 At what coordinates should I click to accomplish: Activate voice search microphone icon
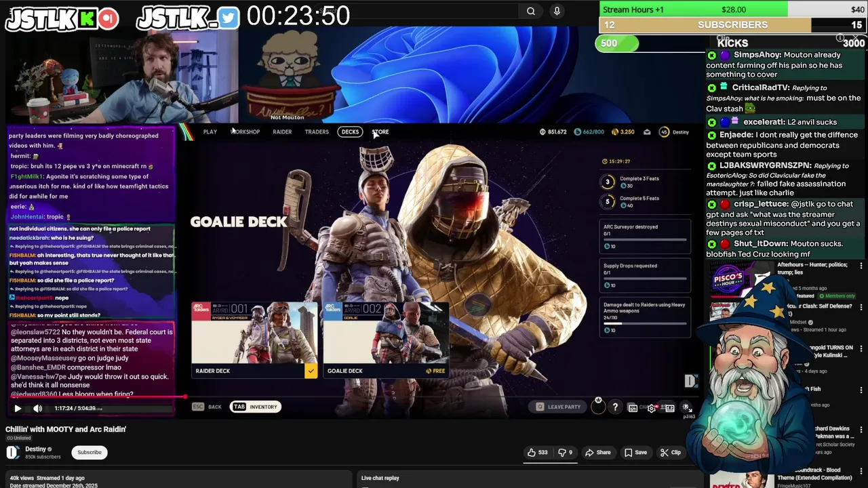[x=557, y=11]
